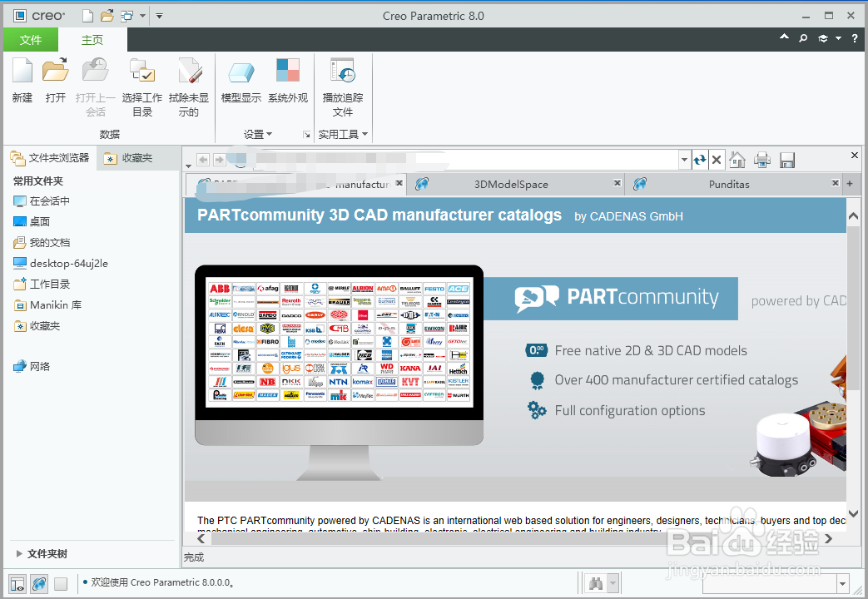The width and height of the screenshot is (868, 599).
Task: Open a file with 打开 icon
Action: pos(56,71)
